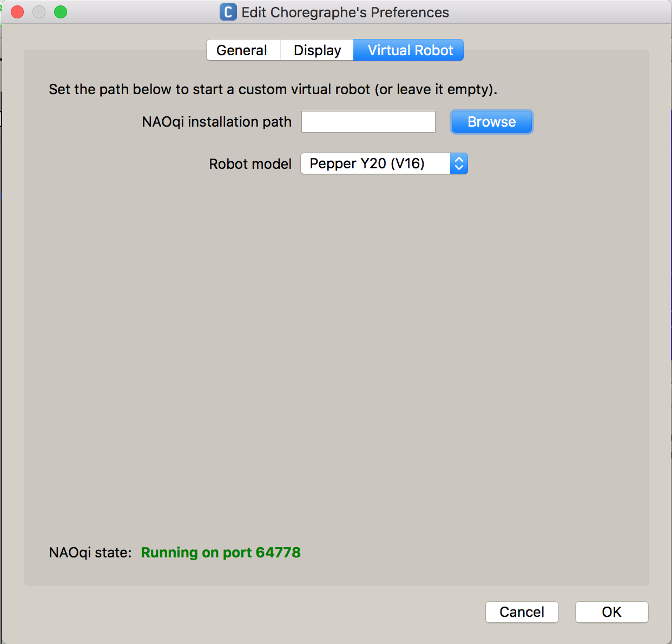This screenshot has width=672, height=644.
Task: Maximize the window using the green button
Action: pos(61,12)
